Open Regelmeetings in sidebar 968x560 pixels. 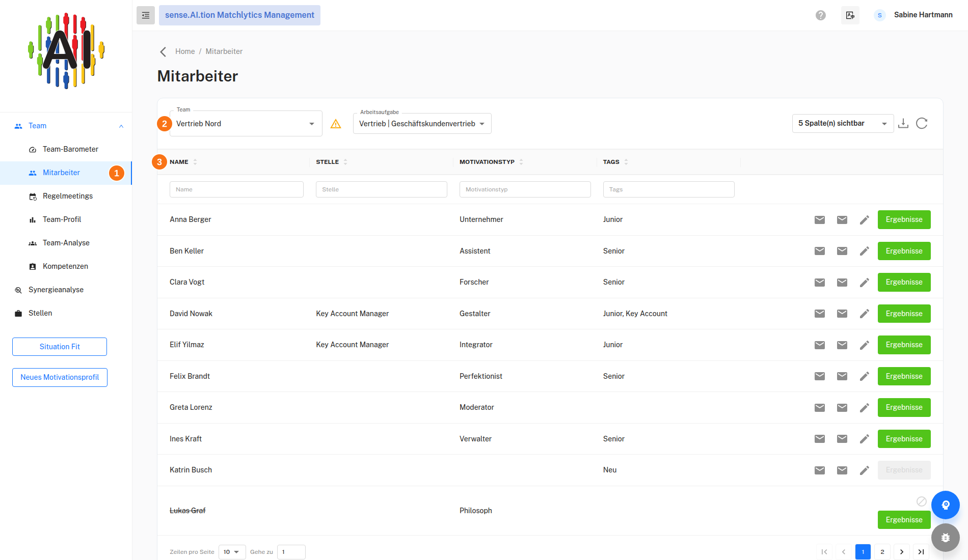point(68,196)
